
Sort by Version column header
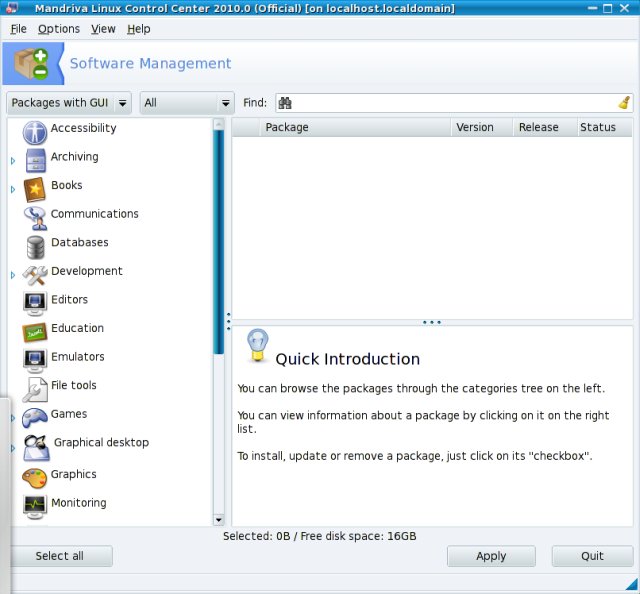482,127
